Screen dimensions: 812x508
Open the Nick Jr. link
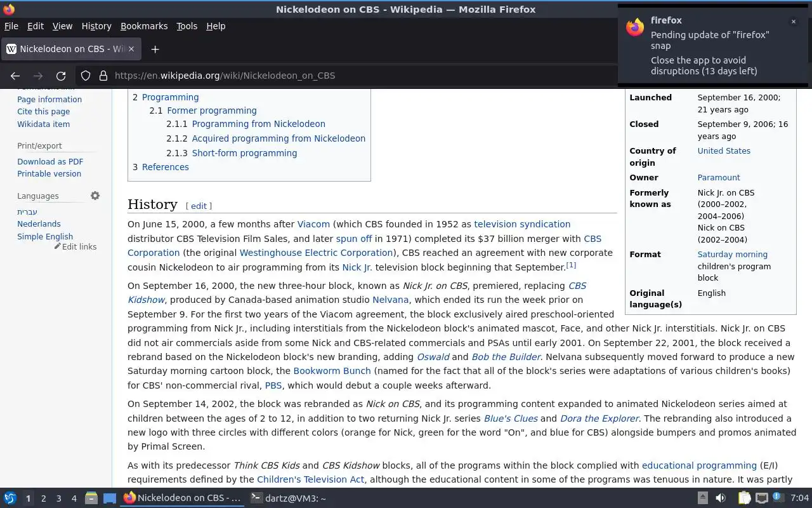[357, 267]
